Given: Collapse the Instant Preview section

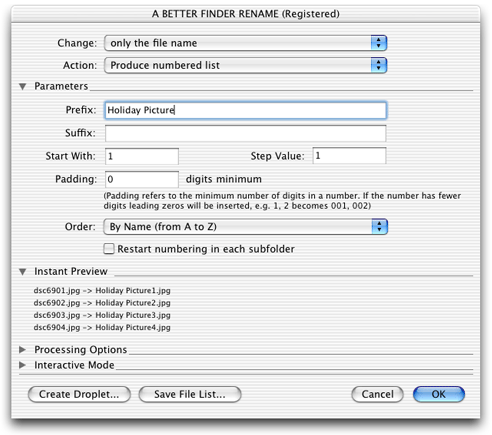Looking at the screenshot, I should (23, 272).
